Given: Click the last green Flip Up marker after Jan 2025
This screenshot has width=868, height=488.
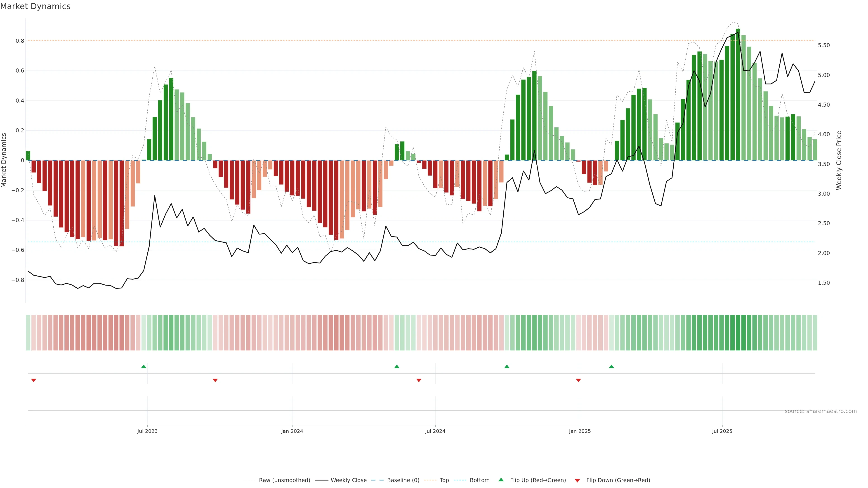Looking at the screenshot, I should [611, 366].
